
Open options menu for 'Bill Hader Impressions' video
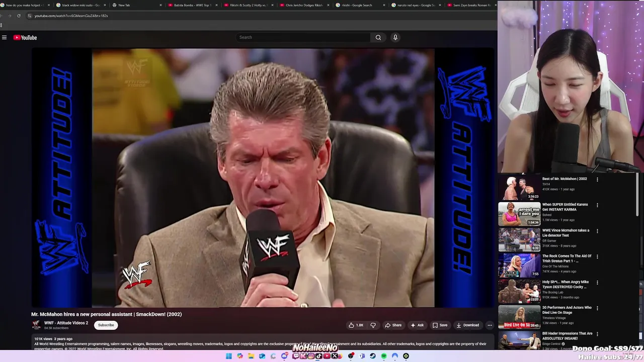(x=597, y=334)
